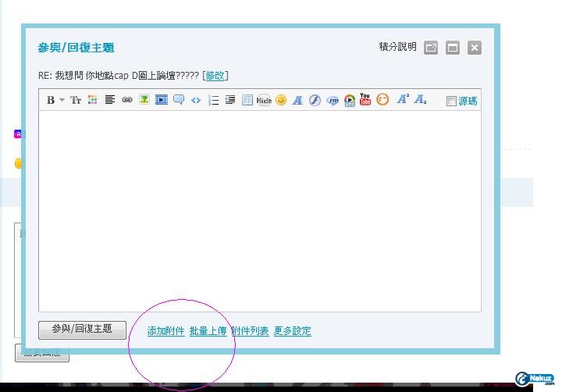Expand 更多設定 more settings
The height and width of the screenshot is (392, 562).
292,331
